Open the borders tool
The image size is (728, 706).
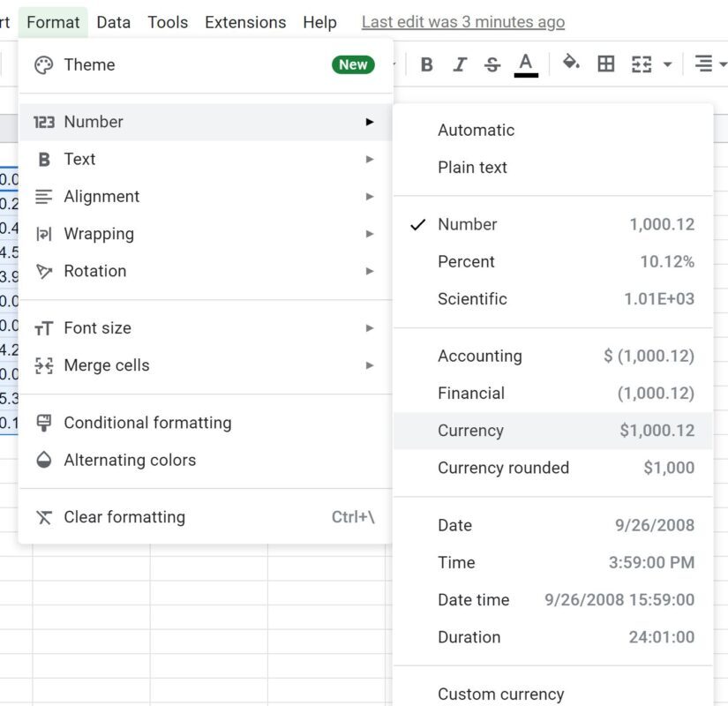click(605, 64)
